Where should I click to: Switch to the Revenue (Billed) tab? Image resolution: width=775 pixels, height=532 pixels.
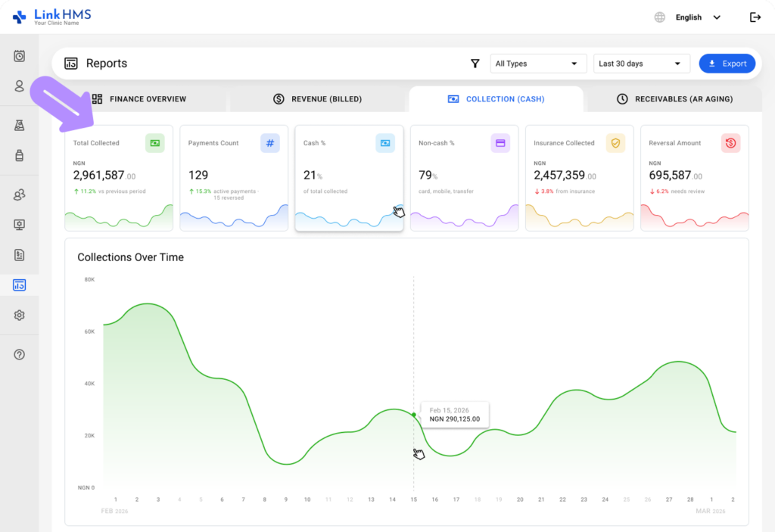[318, 99]
